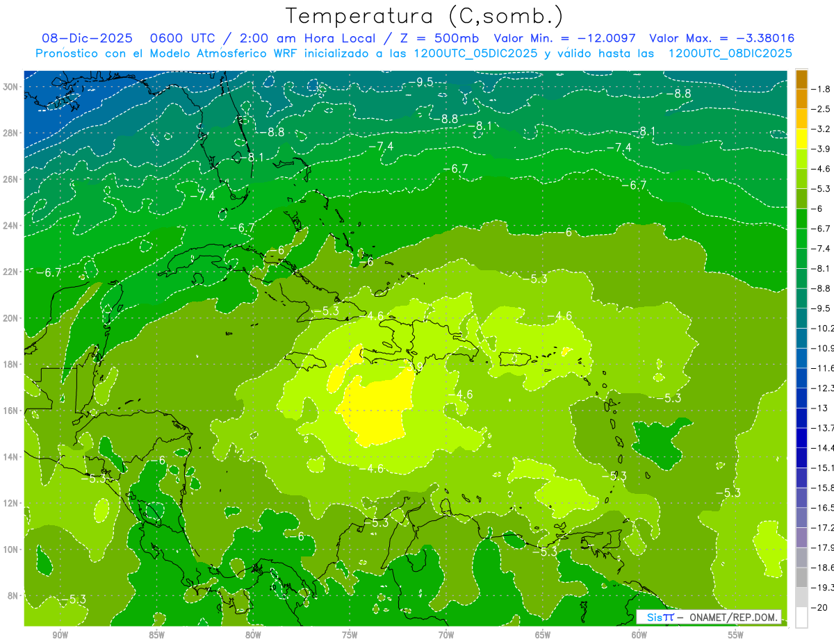Click the '-15.8' color bar label
Image resolution: width=834 pixels, height=644 pixels.
point(823,488)
